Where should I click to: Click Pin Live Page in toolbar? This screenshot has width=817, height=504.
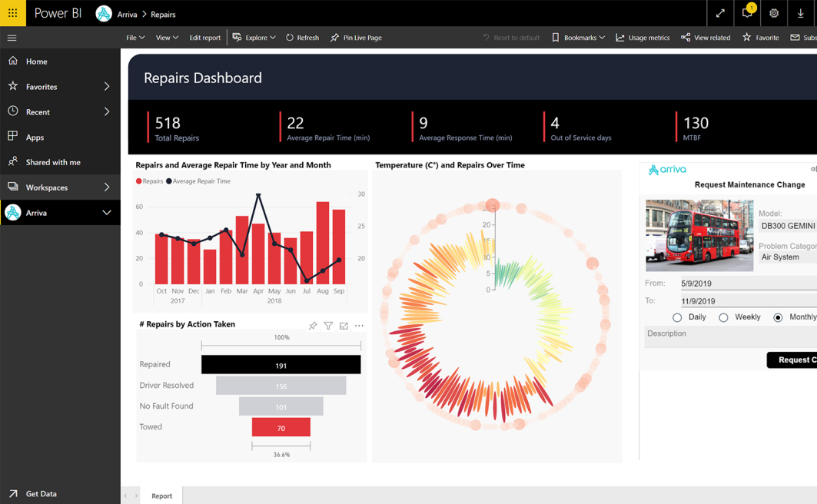click(x=356, y=38)
